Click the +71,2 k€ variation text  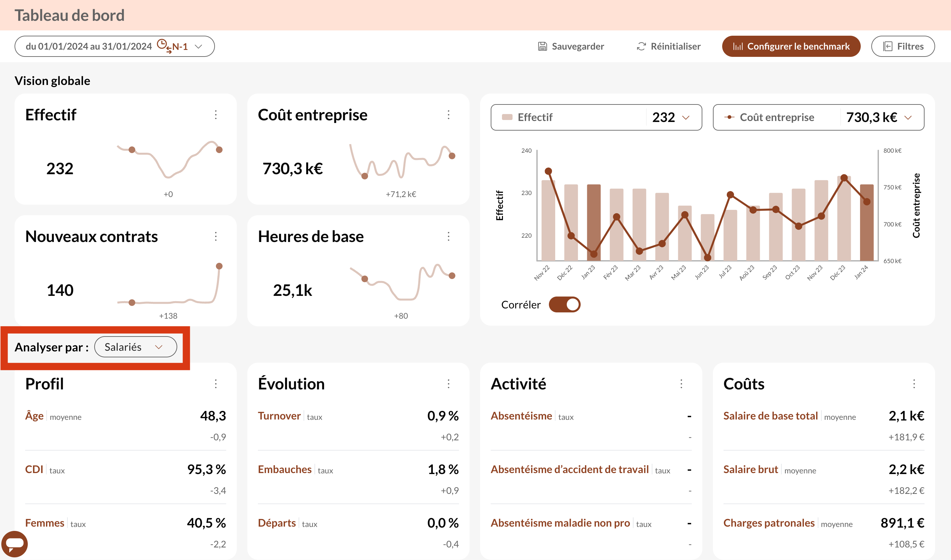(x=401, y=194)
